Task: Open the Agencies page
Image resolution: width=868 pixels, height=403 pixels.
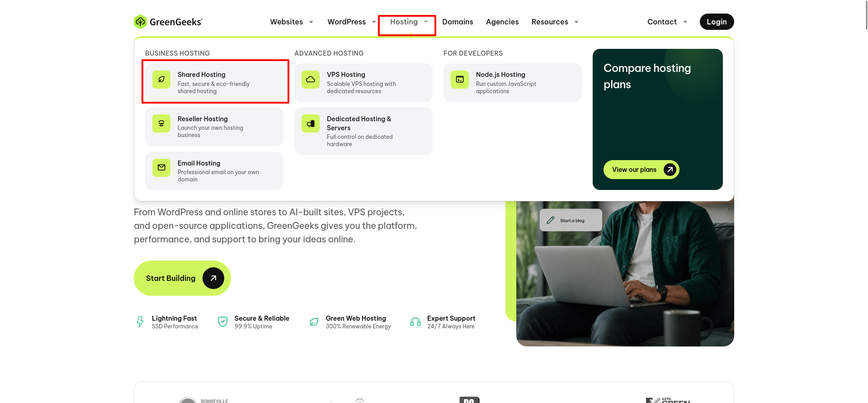Action: (502, 22)
